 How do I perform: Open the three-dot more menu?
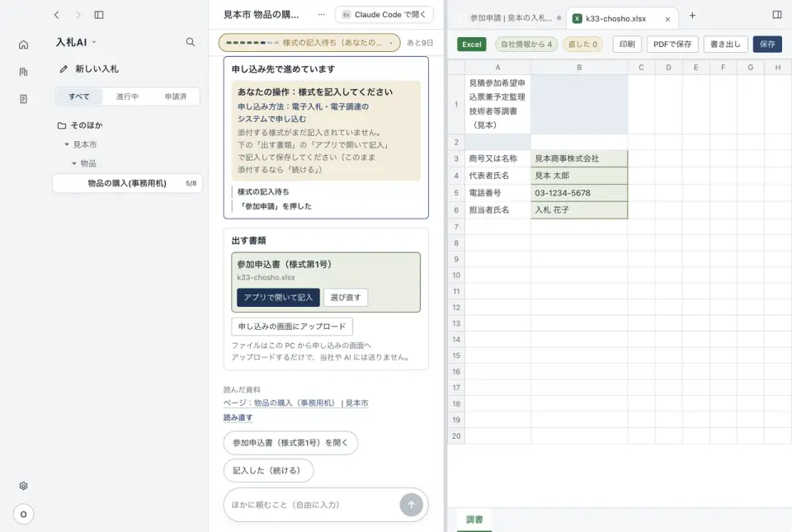(321, 15)
